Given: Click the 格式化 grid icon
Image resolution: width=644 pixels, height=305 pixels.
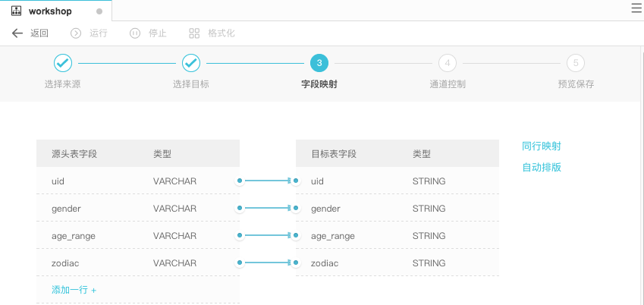Looking at the screenshot, I should pos(194,33).
